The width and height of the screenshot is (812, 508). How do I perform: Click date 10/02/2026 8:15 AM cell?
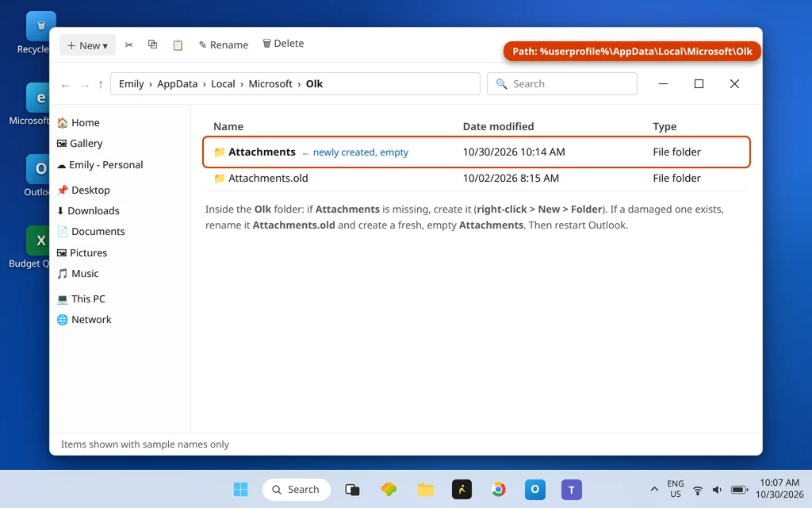pyautogui.click(x=511, y=179)
